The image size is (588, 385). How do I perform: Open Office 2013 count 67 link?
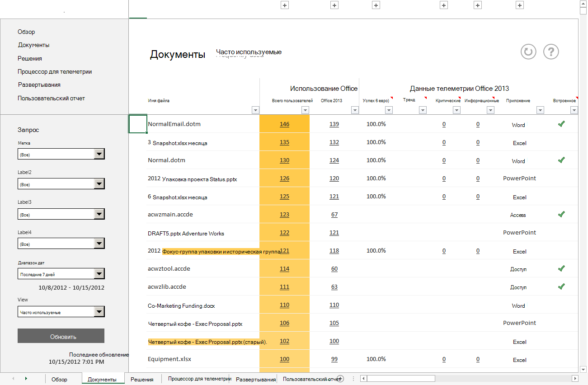coord(334,215)
